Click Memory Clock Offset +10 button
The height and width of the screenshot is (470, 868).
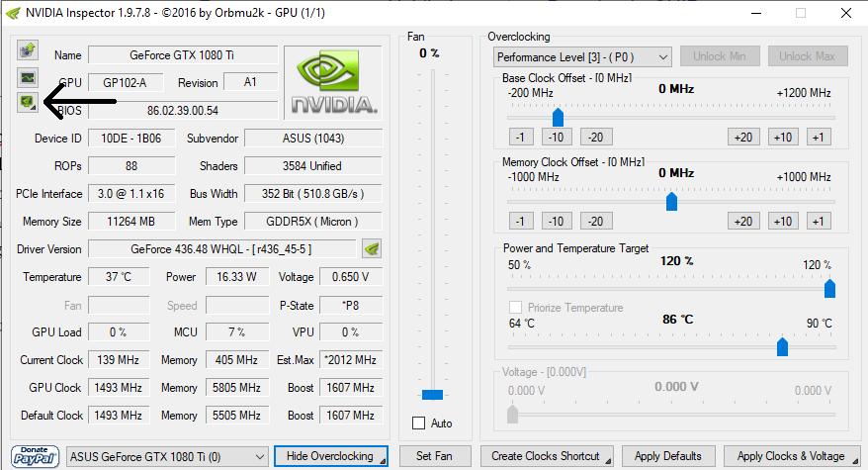(x=783, y=221)
